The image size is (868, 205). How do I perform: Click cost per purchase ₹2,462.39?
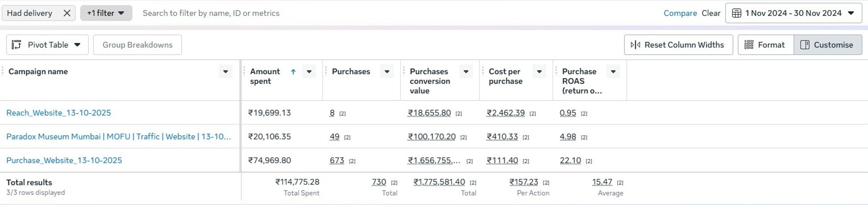[x=506, y=113]
